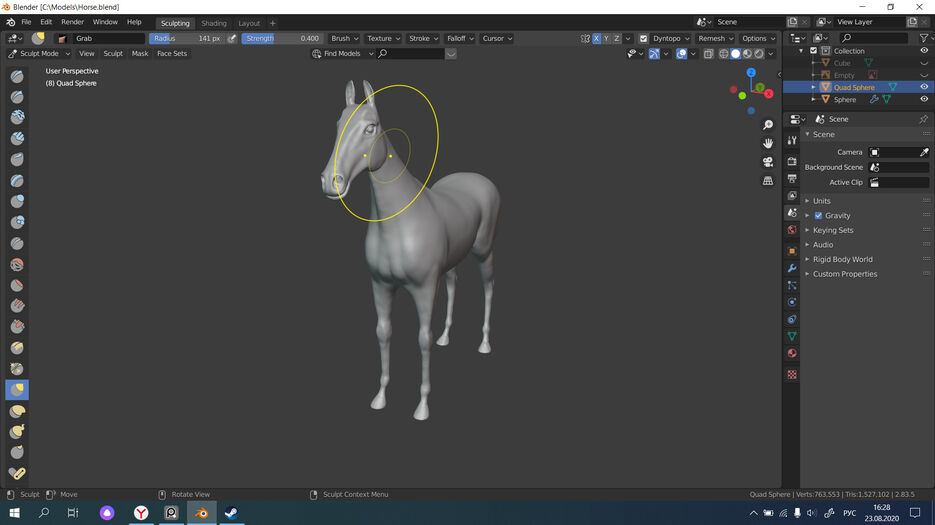Open the File menu
This screenshot has width=935, height=525.
click(26, 22)
